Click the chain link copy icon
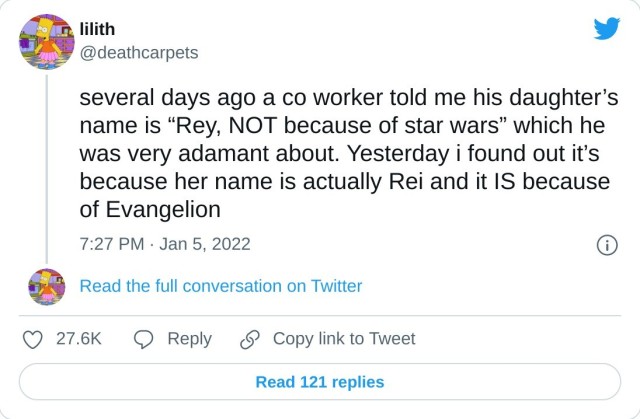This screenshot has height=419, width=640. [x=250, y=339]
